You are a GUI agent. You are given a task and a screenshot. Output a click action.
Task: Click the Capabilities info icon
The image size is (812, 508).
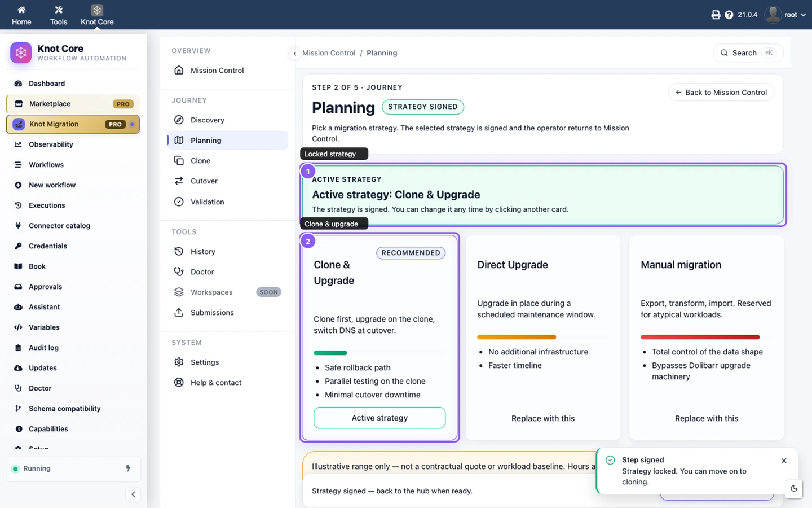(18, 429)
